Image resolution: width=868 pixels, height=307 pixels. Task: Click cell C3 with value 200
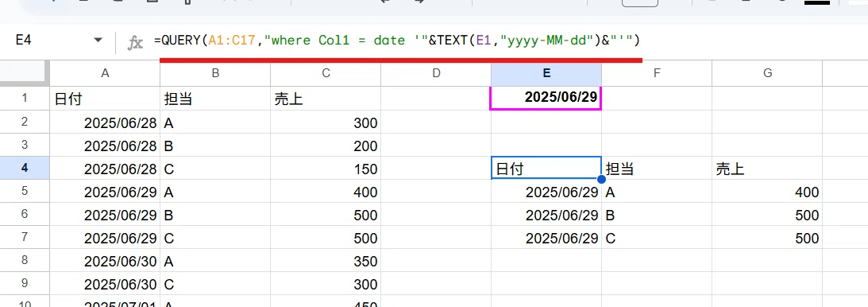pos(326,146)
